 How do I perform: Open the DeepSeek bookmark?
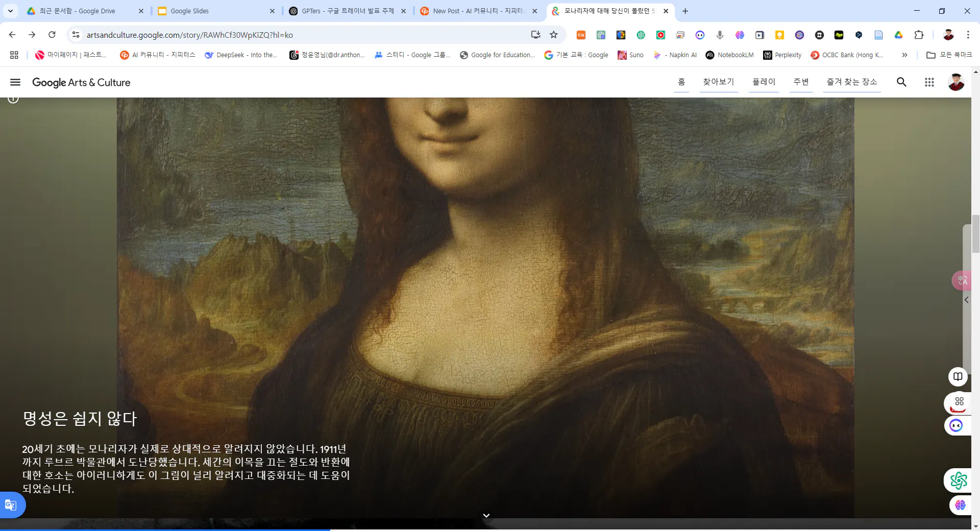point(241,55)
